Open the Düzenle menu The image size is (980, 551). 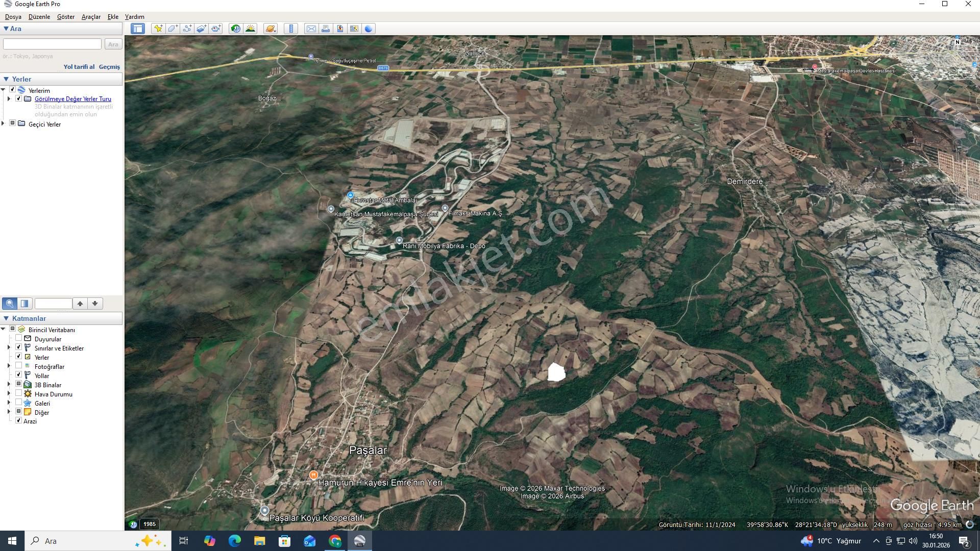coord(39,17)
